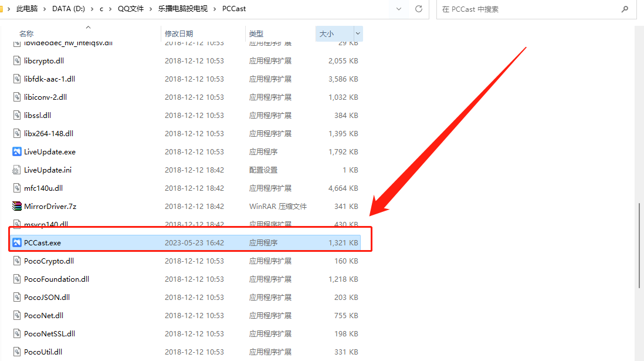Refresh the PCCast folder view
Viewport: 644px width, 361px height.
[419, 9]
